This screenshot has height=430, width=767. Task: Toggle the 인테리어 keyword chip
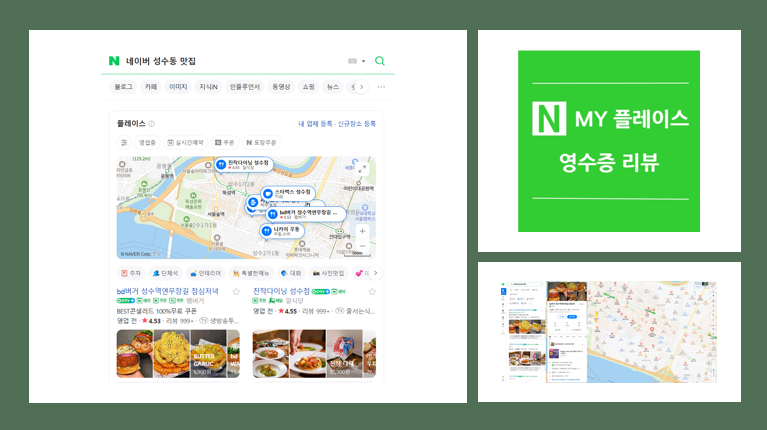205,273
